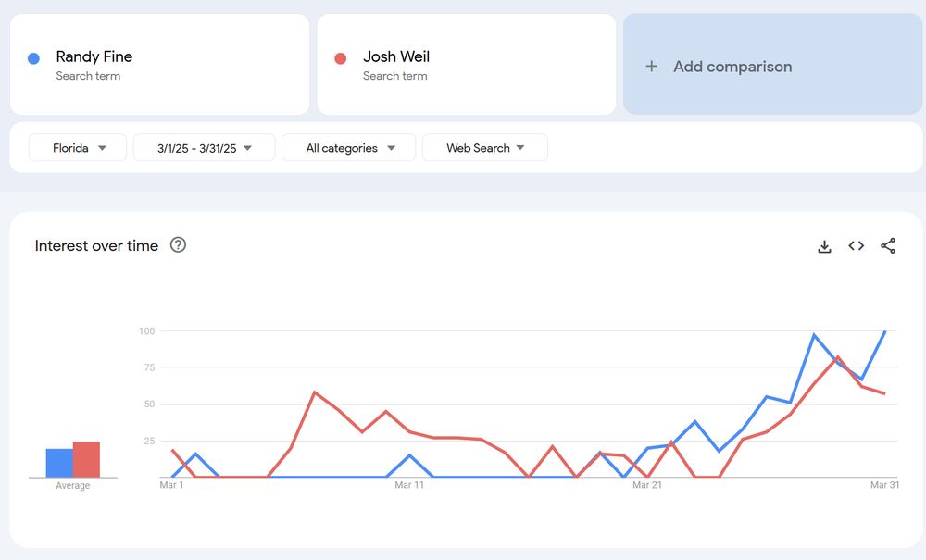
Task: Click the Interest over time heading
Action: pyautogui.click(x=96, y=245)
